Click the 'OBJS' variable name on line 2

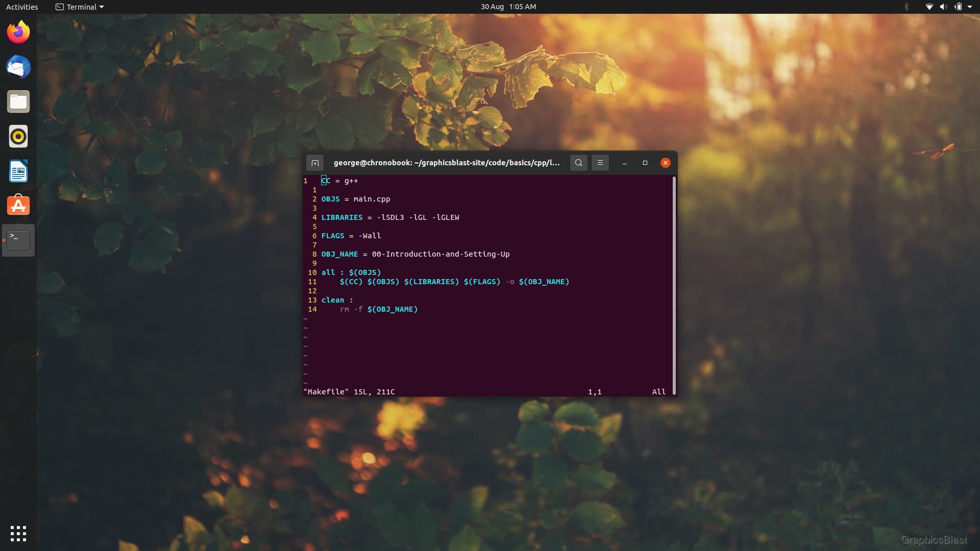coord(330,199)
